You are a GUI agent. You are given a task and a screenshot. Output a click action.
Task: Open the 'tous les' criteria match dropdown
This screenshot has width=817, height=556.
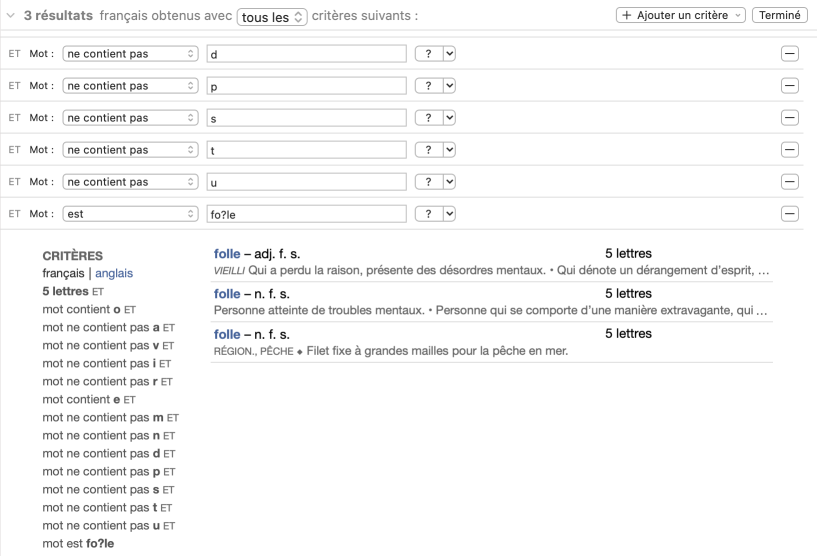(x=272, y=17)
